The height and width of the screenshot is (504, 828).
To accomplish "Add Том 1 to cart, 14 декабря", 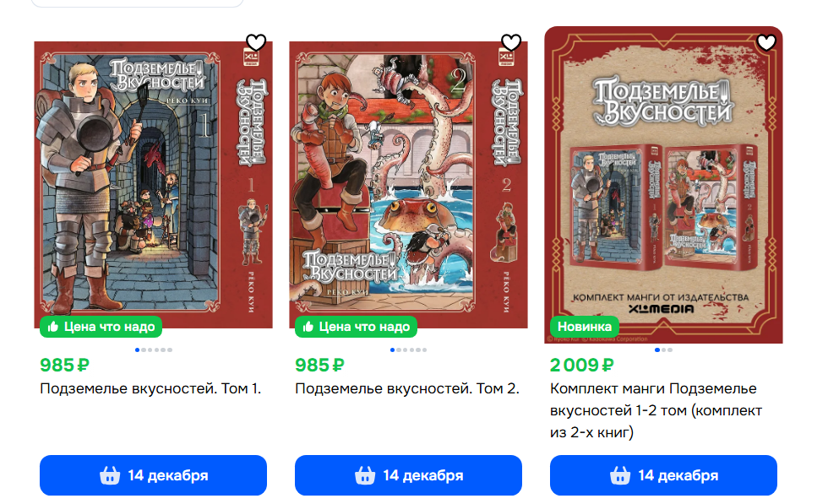I will pyautogui.click(x=153, y=475).
